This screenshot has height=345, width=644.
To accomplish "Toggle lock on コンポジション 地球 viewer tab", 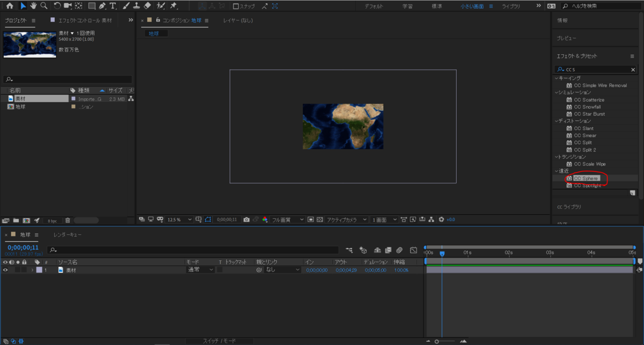I will (158, 20).
